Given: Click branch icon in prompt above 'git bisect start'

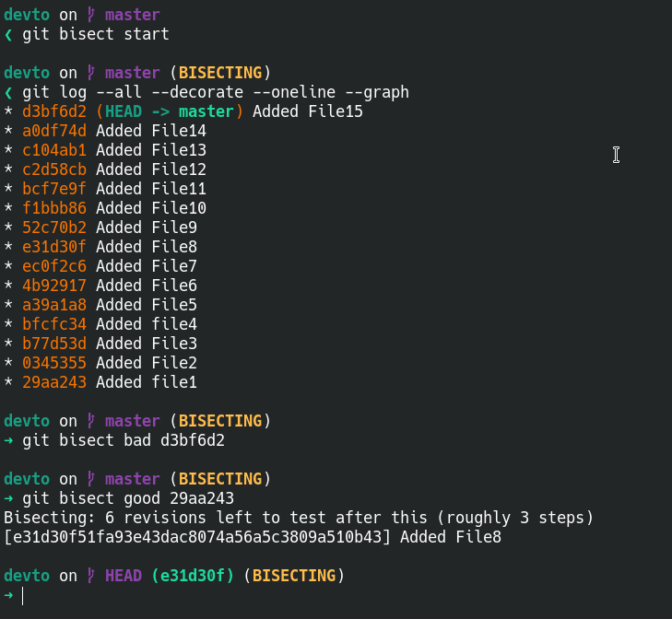Looking at the screenshot, I should 91,15.
